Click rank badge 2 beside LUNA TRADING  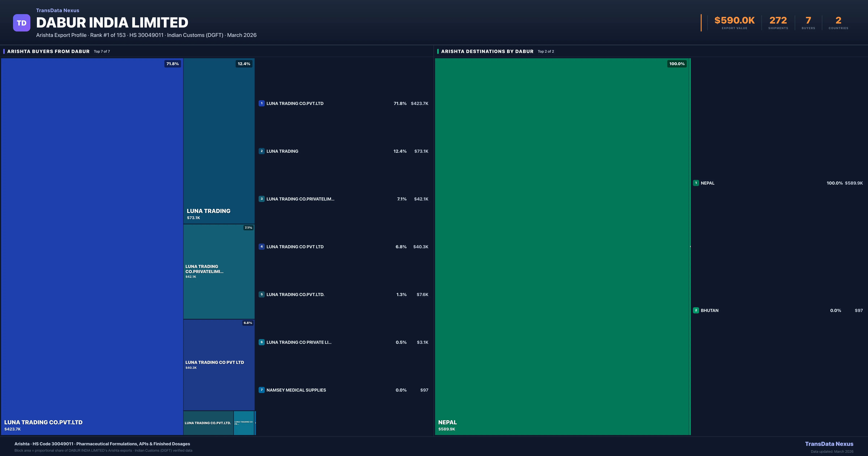point(261,151)
